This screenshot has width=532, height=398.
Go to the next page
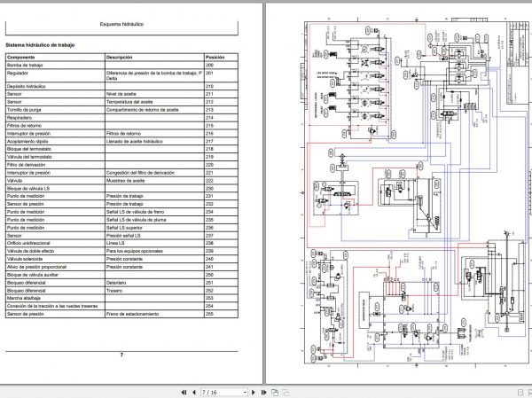253,392
